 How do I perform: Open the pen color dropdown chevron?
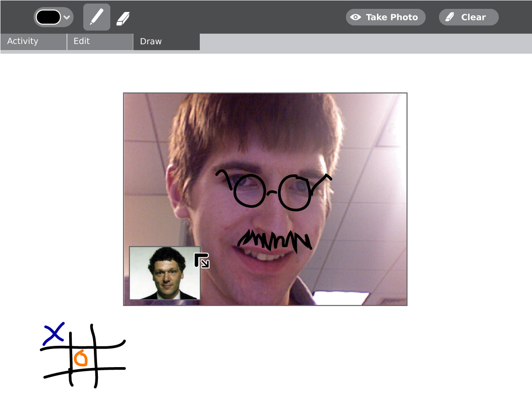tap(67, 17)
